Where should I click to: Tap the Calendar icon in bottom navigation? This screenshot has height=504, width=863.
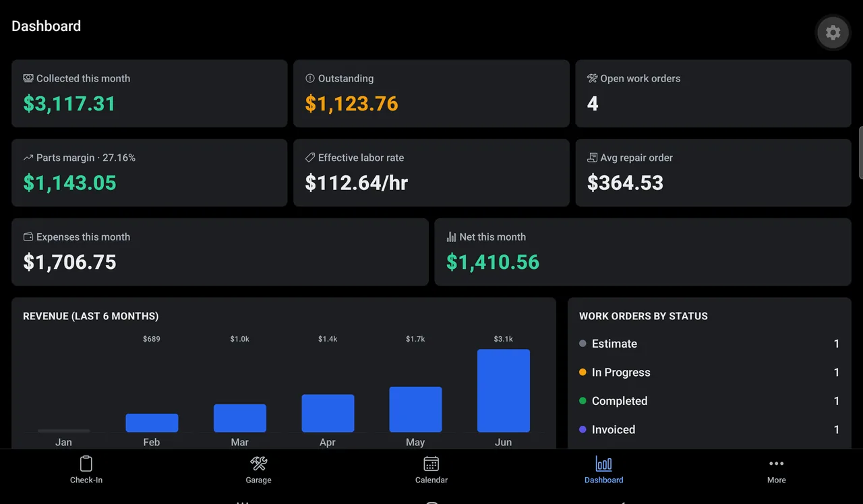431,464
